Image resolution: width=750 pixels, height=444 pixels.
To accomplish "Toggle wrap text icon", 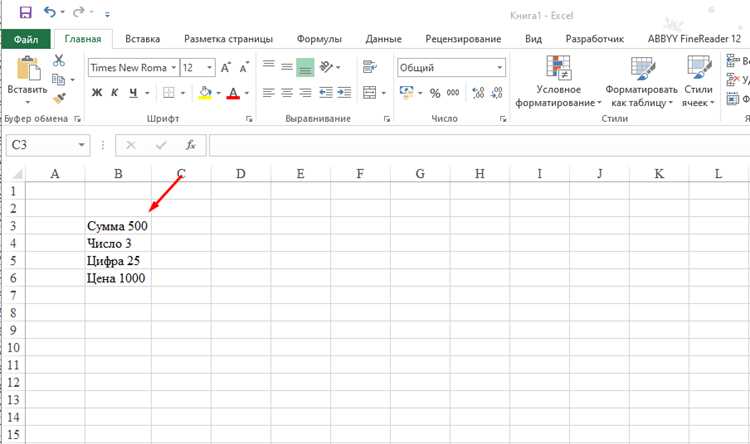I will [370, 67].
